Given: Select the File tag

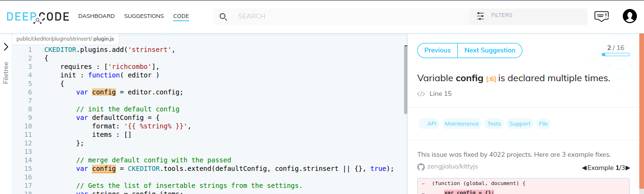Looking at the screenshot, I should [x=543, y=124].
